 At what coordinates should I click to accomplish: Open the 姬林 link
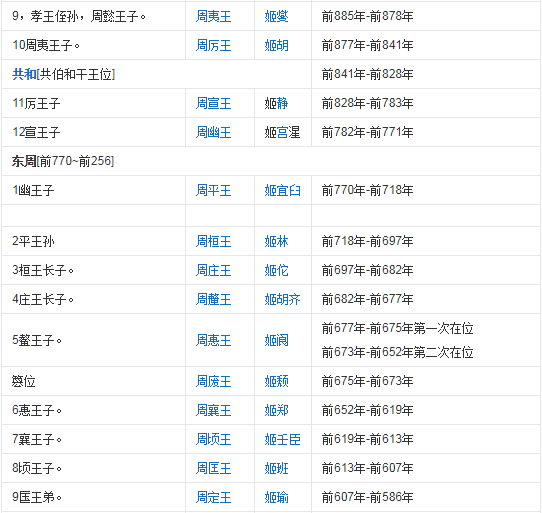276,241
